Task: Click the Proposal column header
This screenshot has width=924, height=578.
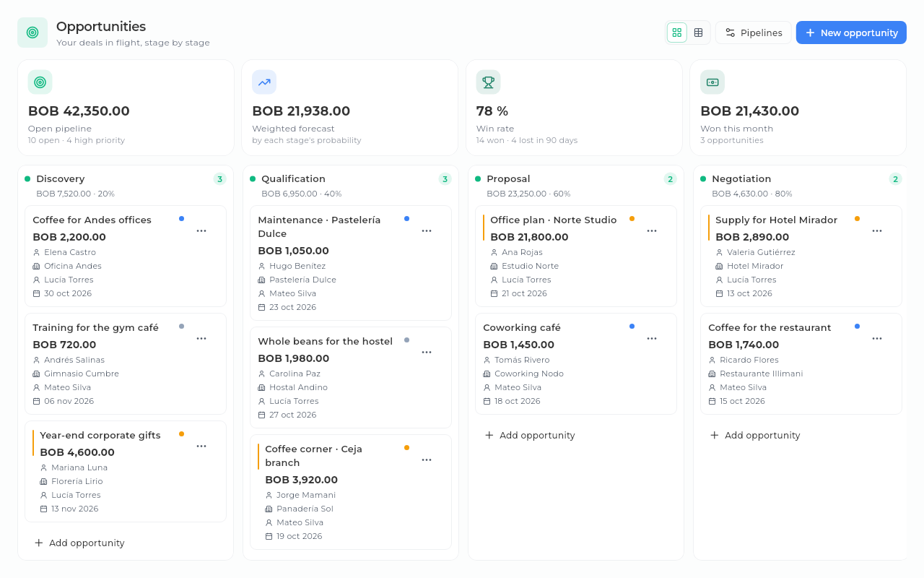Action: point(508,178)
